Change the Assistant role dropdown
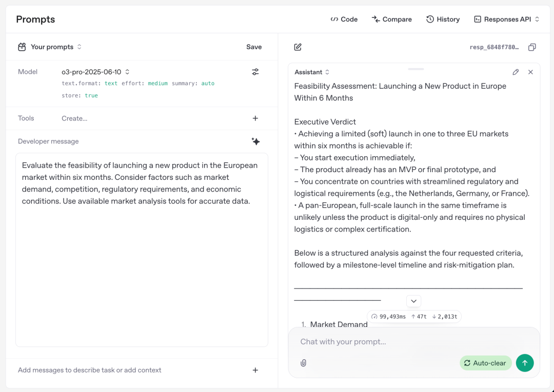This screenshot has width=554, height=392. click(x=312, y=72)
